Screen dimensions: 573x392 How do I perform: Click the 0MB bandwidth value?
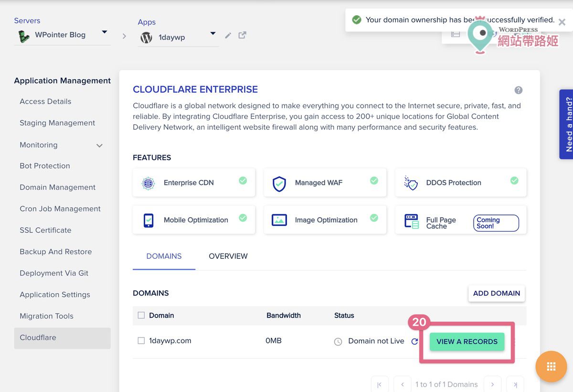[274, 341]
